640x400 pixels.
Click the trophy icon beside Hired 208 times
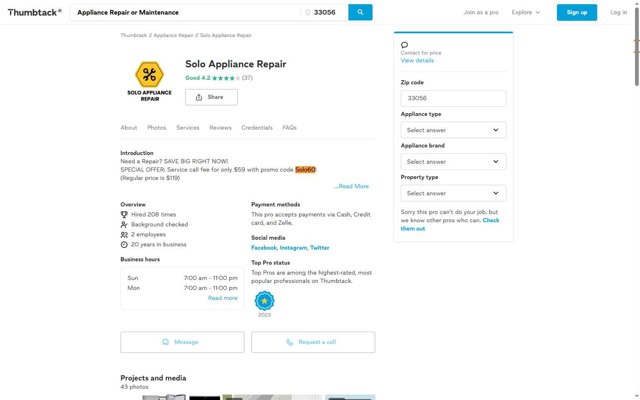[124, 214]
